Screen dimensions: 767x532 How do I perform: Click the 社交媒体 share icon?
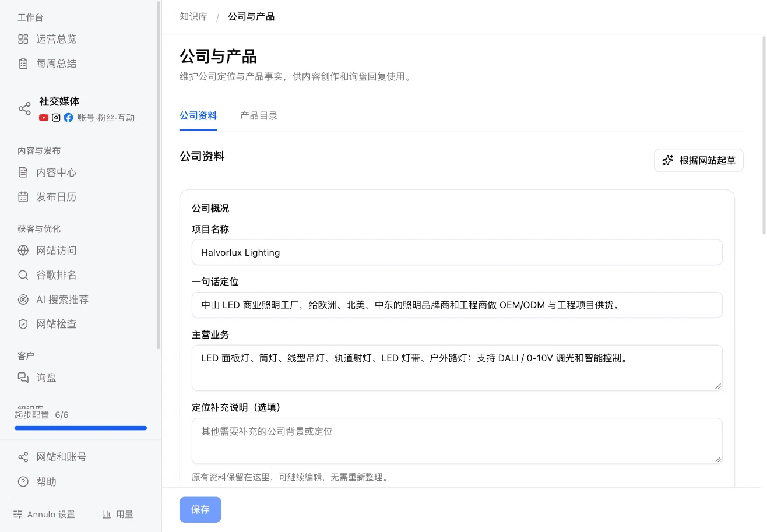coord(24,109)
